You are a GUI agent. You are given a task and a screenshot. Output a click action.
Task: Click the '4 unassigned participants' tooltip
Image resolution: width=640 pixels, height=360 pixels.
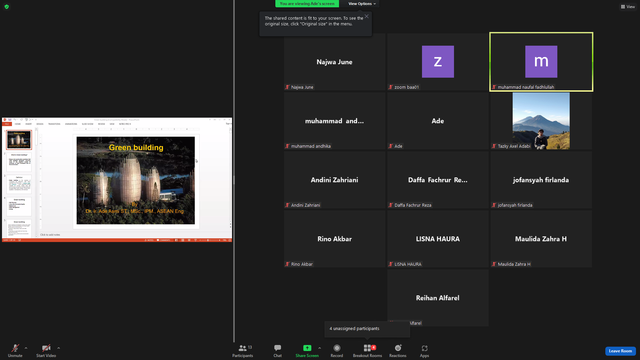click(367, 329)
